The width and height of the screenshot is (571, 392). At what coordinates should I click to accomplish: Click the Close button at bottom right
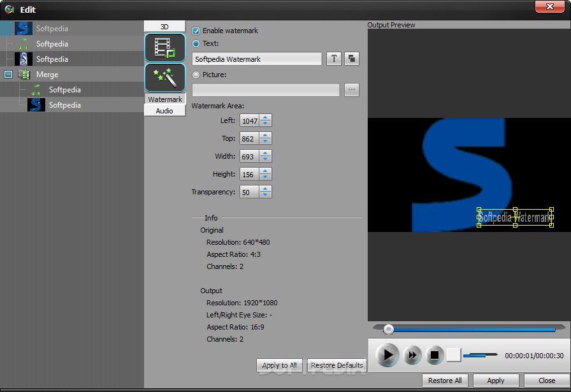pyautogui.click(x=547, y=381)
